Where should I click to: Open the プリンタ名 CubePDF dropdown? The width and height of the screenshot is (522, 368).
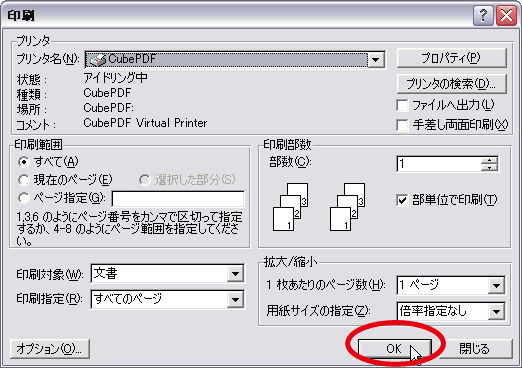[376, 60]
